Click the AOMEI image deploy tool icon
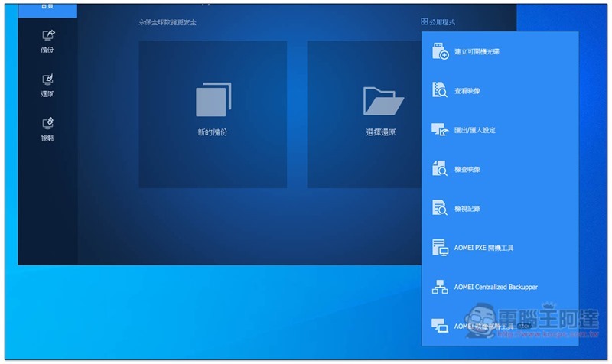Screen dimensions: 612x364 tap(440, 325)
